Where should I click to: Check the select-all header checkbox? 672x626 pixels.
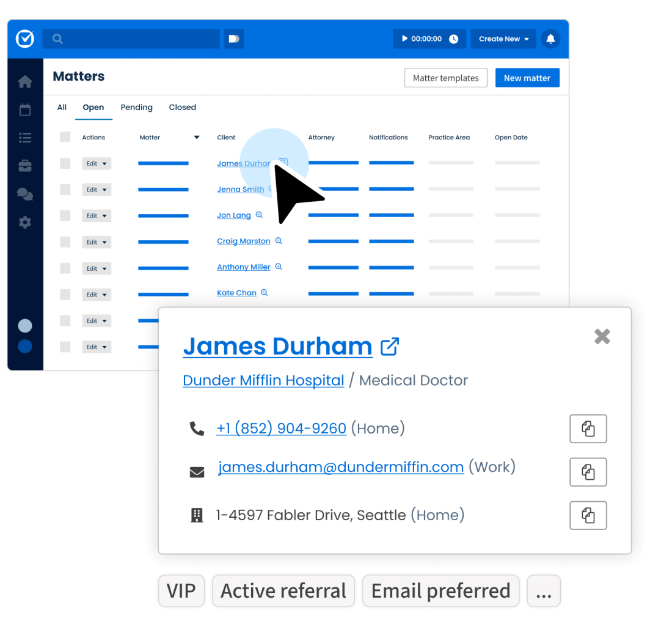(x=65, y=137)
